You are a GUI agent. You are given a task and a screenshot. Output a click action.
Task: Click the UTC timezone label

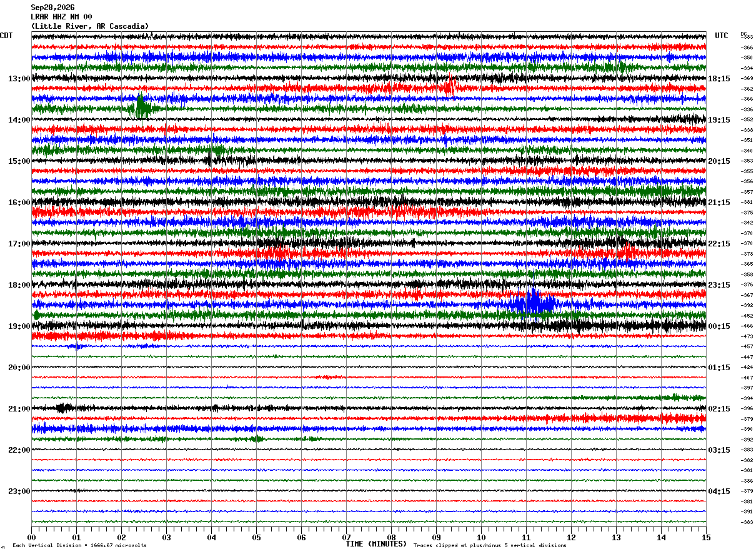click(x=722, y=36)
